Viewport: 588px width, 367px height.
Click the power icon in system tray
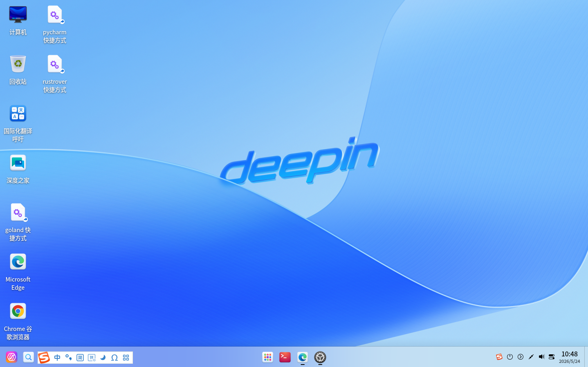point(510,357)
